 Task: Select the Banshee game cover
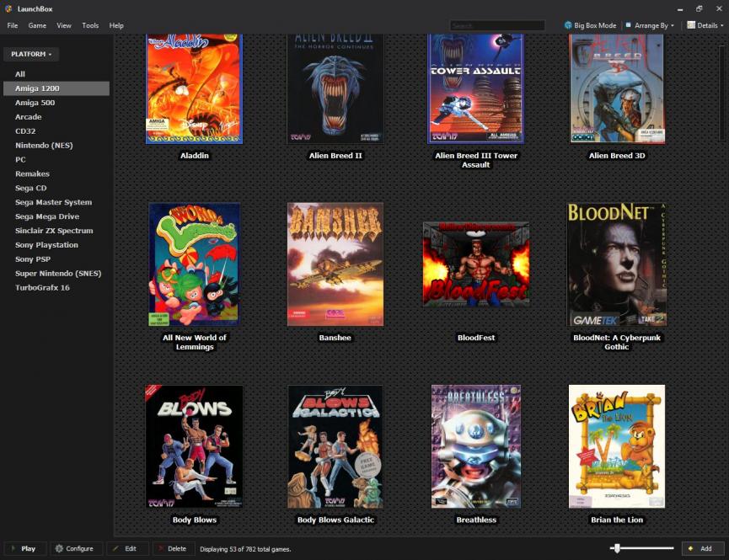tap(335, 264)
